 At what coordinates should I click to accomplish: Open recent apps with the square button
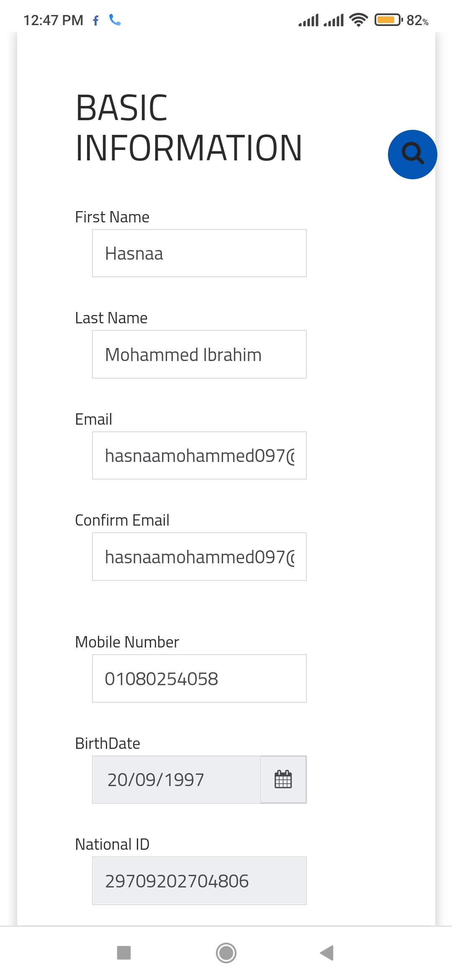[124, 953]
